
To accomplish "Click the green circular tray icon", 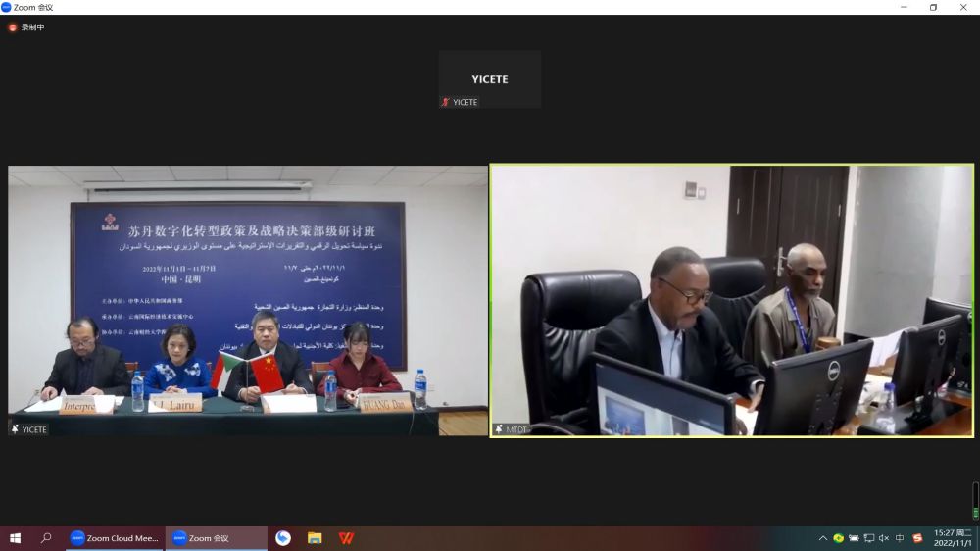I will [x=838, y=538].
